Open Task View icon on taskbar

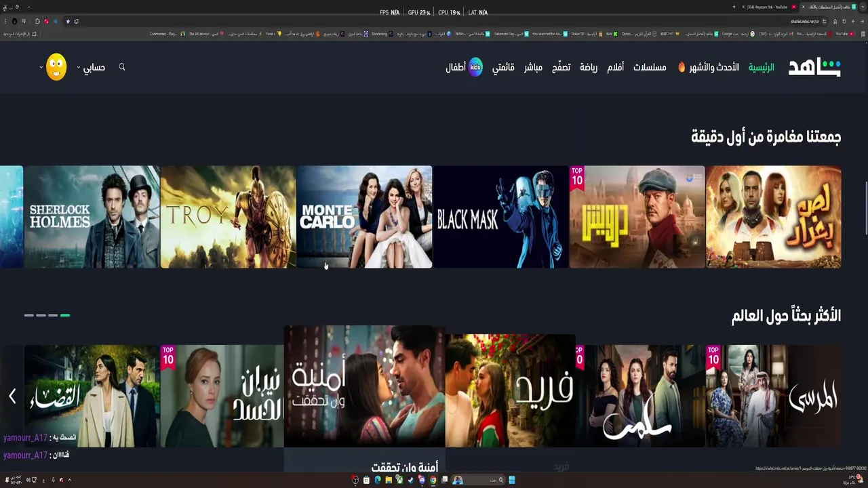(x=444, y=480)
